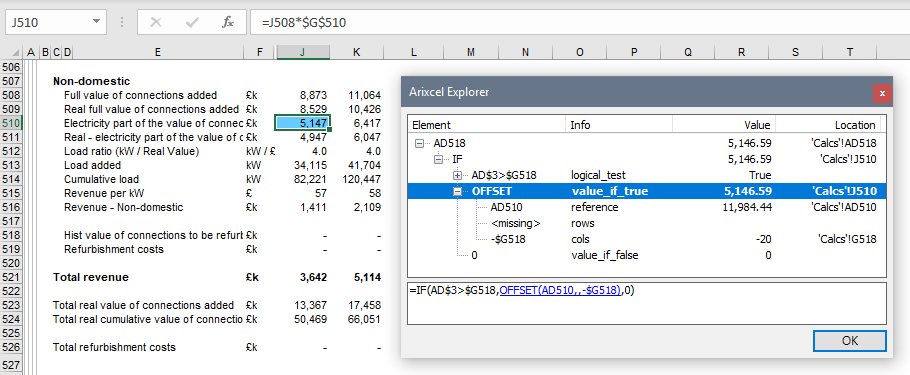Click the Non-domestic heading cell
Image resolution: width=910 pixels, height=375 pixels.
click(91, 81)
